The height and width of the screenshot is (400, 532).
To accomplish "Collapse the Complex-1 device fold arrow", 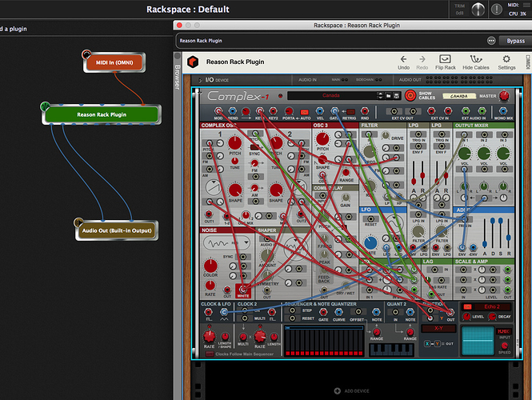I will coord(199,92).
